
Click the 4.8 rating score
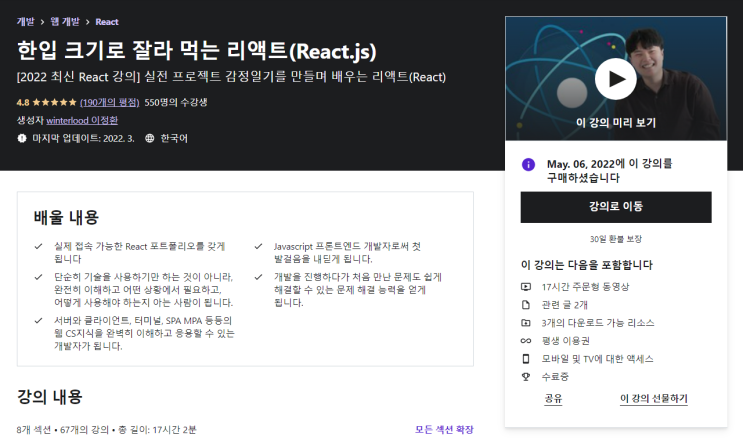(x=23, y=102)
